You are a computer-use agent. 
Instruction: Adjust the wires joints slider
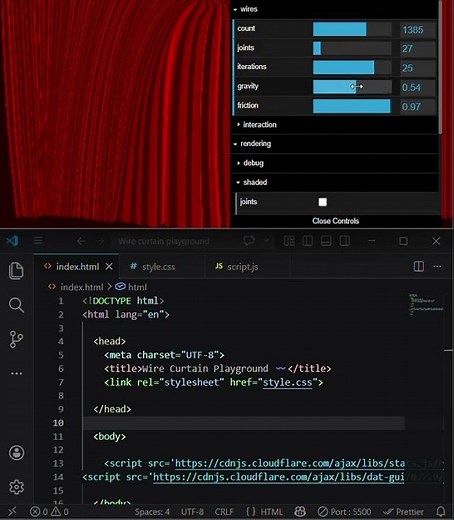point(352,48)
